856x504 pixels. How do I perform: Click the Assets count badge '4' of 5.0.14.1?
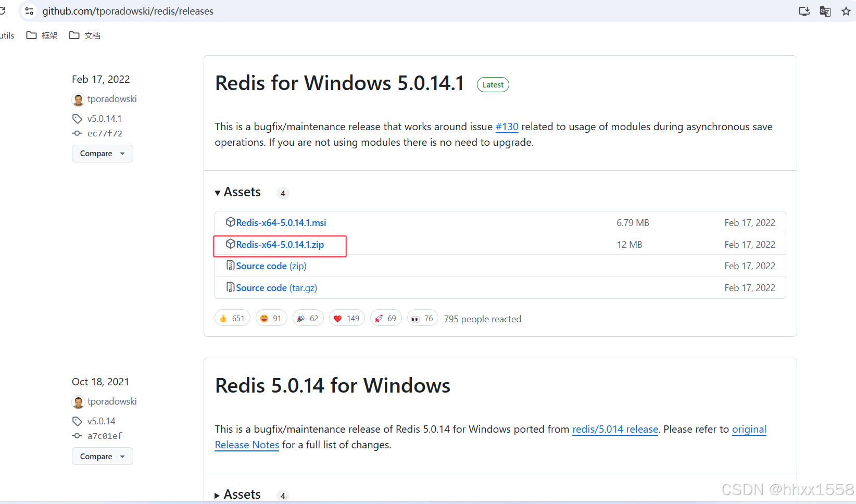point(283,193)
